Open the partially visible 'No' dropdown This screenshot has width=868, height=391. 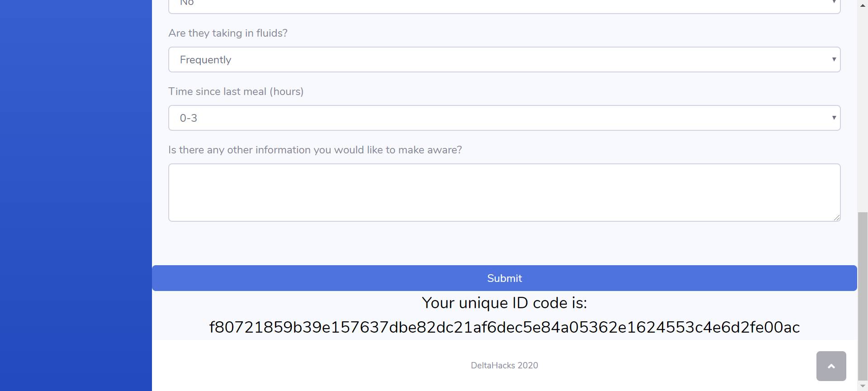click(504, 5)
